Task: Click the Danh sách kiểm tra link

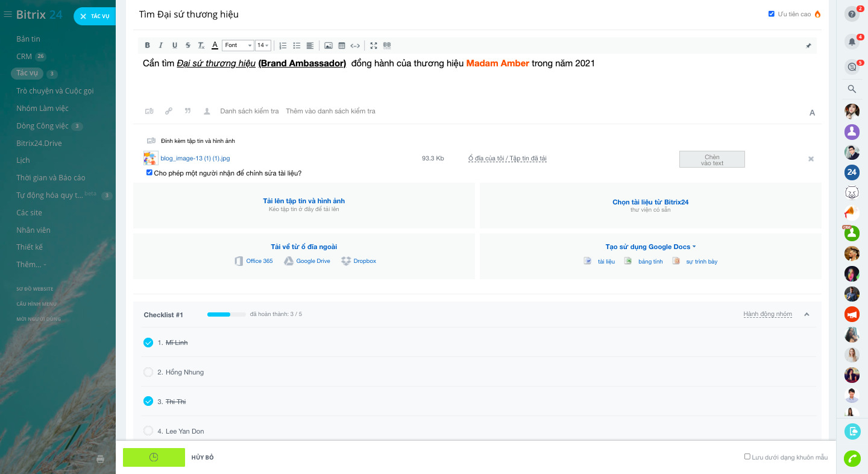Action: [x=250, y=111]
